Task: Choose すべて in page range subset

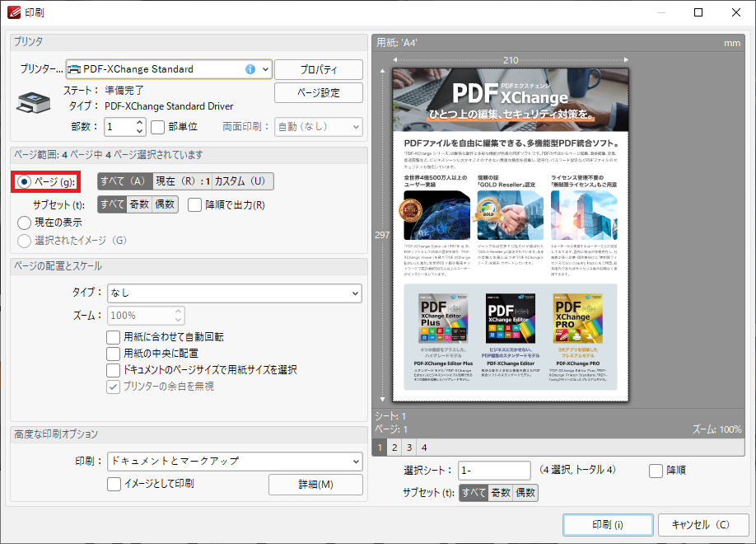Action: coord(112,204)
